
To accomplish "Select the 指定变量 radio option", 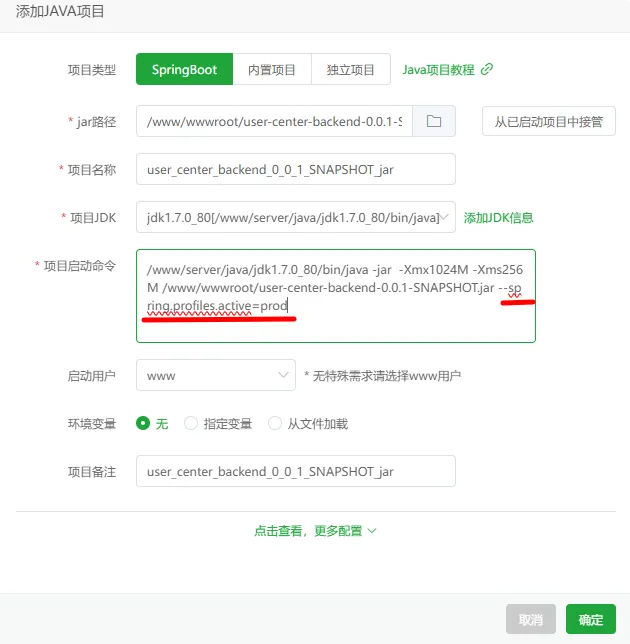I will coord(191,423).
